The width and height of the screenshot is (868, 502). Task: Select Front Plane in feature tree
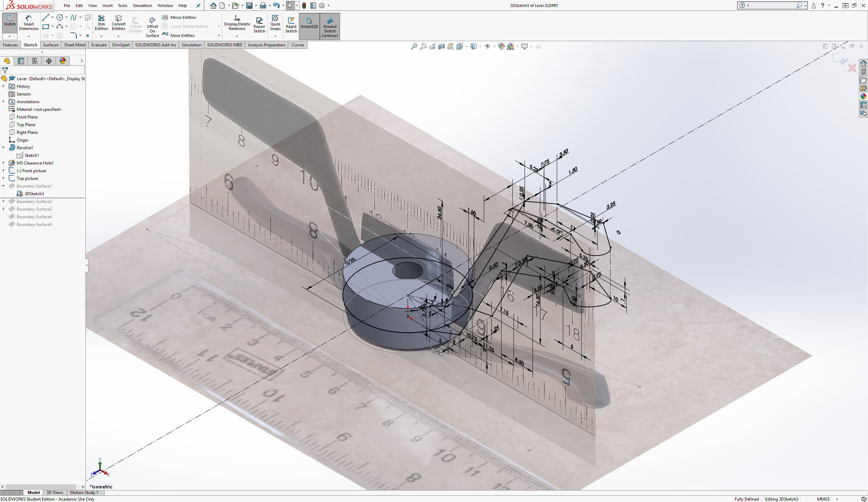click(27, 117)
